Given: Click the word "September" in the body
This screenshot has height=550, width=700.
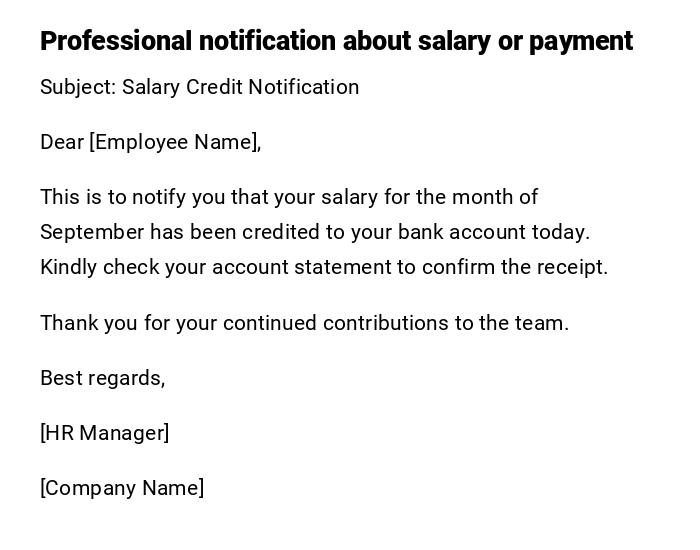Looking at the screenshot, I should (92, 232).
